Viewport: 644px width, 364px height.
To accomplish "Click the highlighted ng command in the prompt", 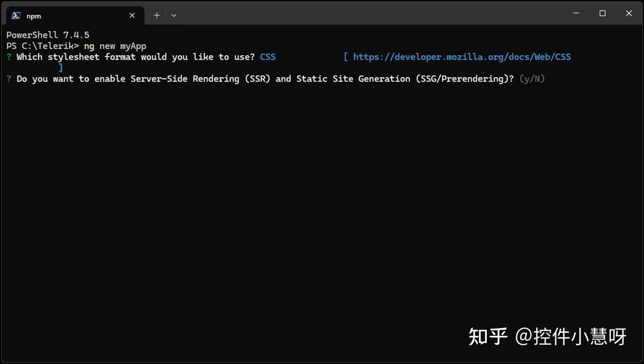I will [x=89, y=46].
